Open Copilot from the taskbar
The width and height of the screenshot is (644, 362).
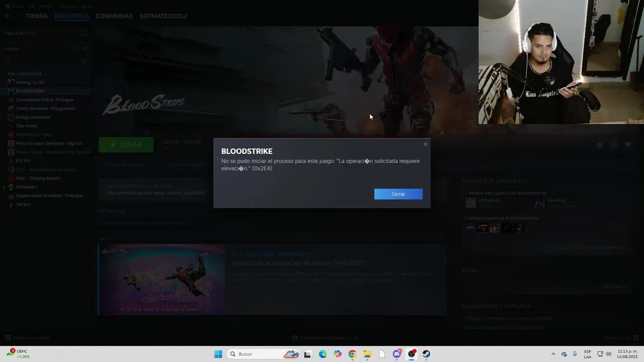338,354
